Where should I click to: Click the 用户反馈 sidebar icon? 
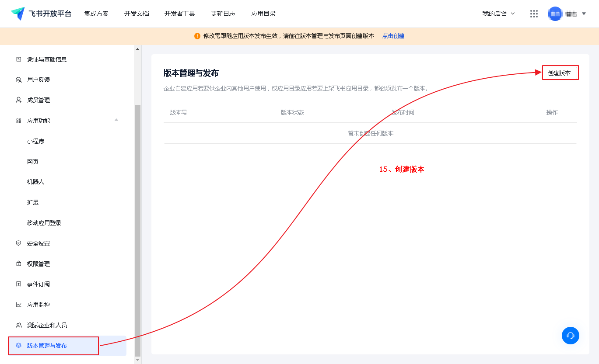(18, 80)
